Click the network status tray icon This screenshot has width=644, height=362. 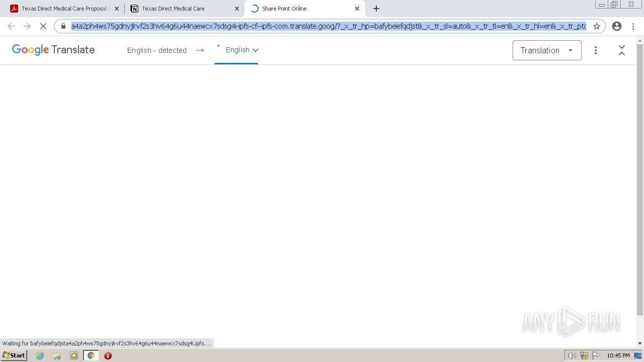pos(584,355)
